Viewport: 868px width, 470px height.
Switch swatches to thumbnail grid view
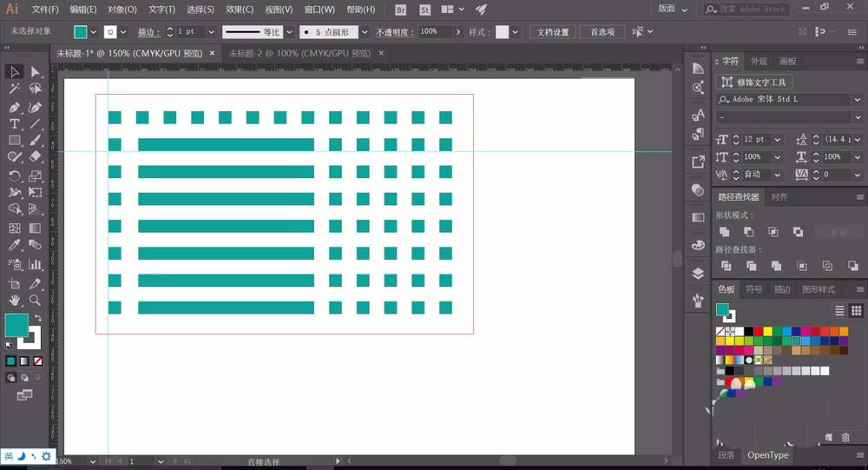click(x=857, y=310)
